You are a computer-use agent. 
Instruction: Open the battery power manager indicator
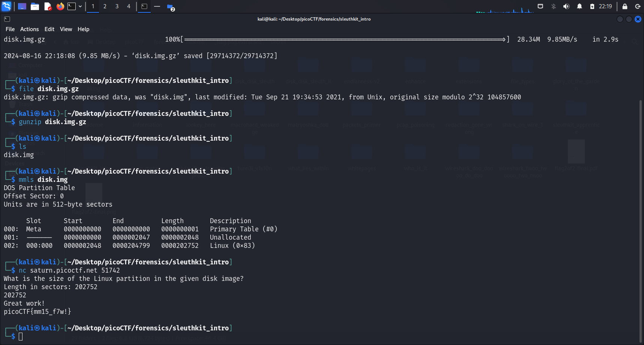point(592,6)
